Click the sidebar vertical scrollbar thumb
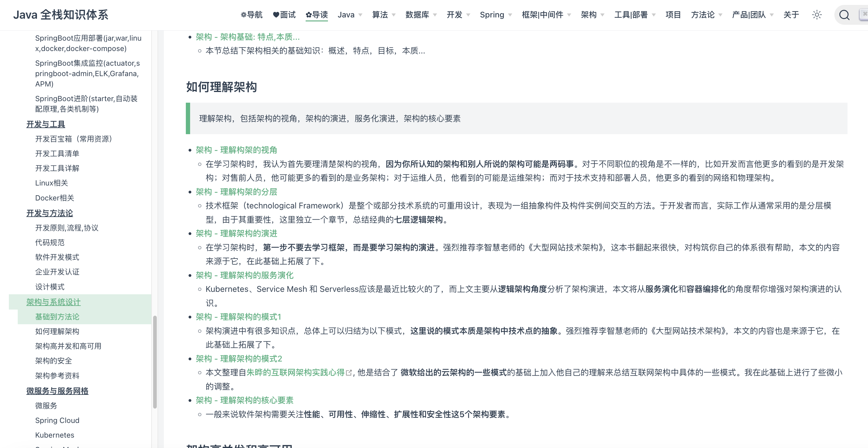 coord(155,362)
